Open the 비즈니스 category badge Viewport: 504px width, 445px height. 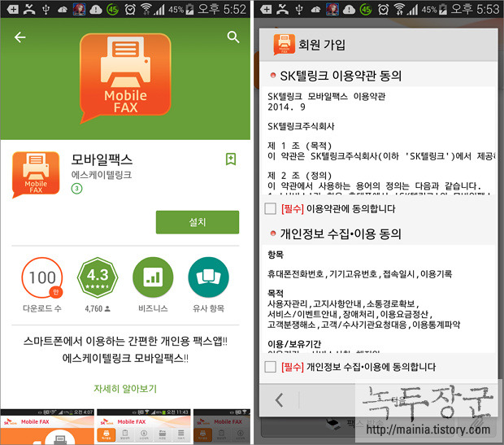153,277
